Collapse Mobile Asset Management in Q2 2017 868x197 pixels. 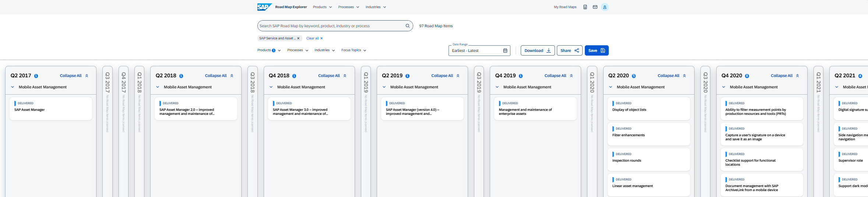[x=13, y=87]
